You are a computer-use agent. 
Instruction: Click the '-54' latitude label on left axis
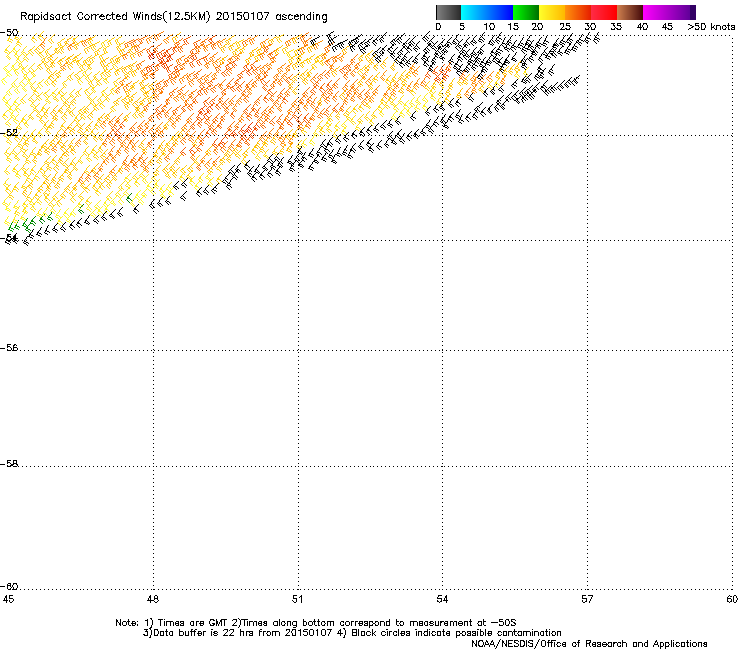[x=9, y=238]
